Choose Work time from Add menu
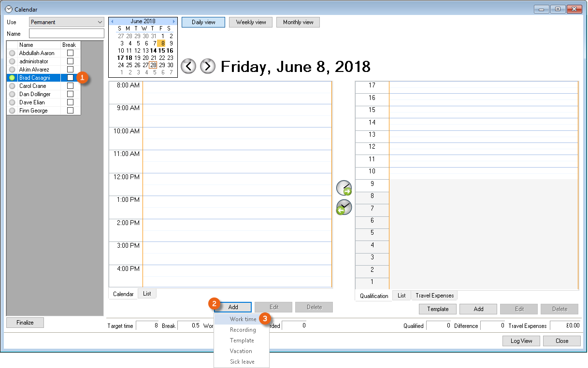Image resolution: width=588 pixels, height=368 pixels. 243,319
